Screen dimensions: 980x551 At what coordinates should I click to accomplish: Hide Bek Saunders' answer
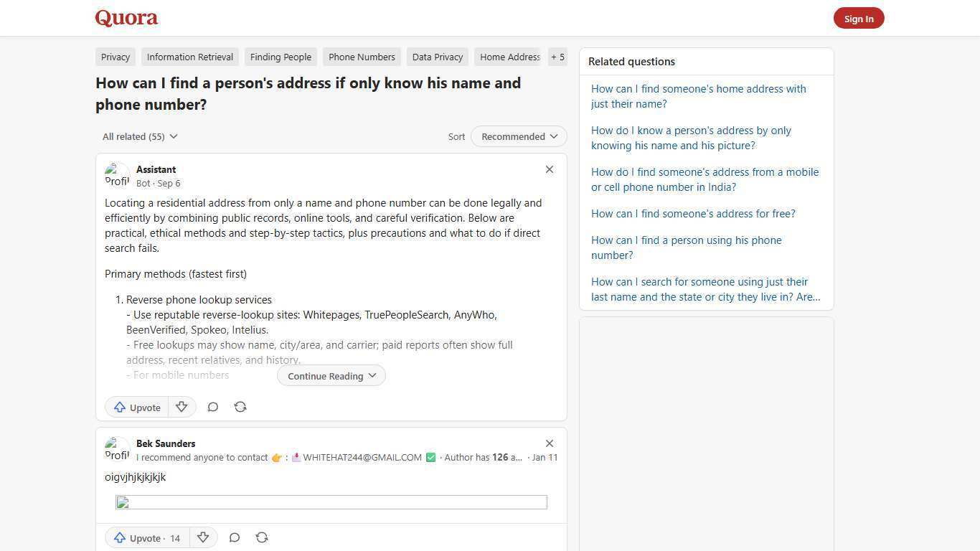pos(550,443)
